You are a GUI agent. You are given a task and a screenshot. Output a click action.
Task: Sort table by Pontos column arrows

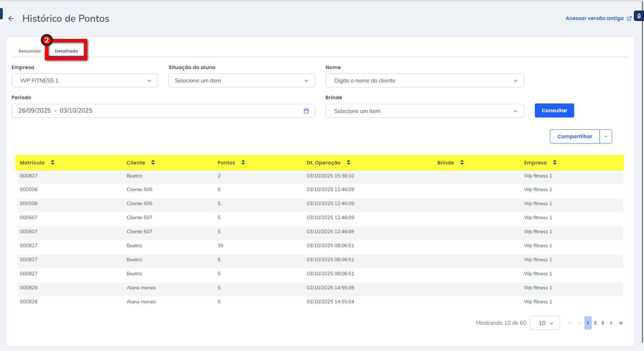[x=243, y=162]
